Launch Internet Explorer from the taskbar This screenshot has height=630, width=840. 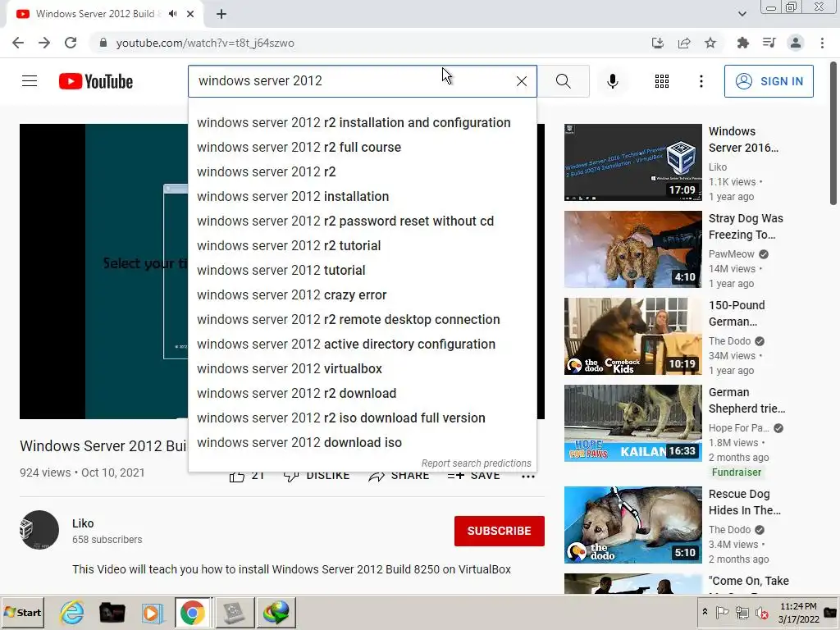coord(72,612)
